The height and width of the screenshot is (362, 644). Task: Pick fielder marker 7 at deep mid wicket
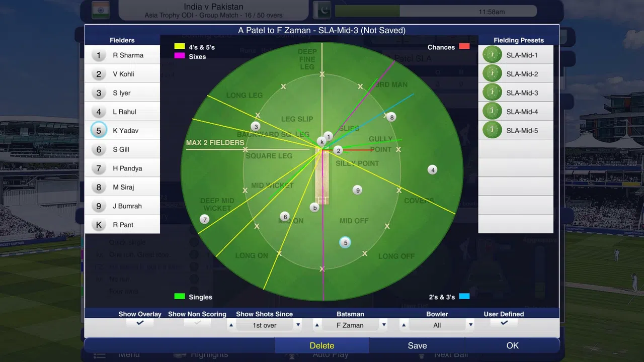click(x=204, y=219)
